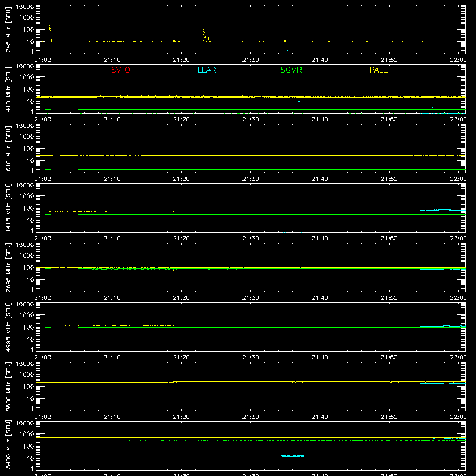Click the 10 tick value on 1415 MHz axis

[30, 220]
